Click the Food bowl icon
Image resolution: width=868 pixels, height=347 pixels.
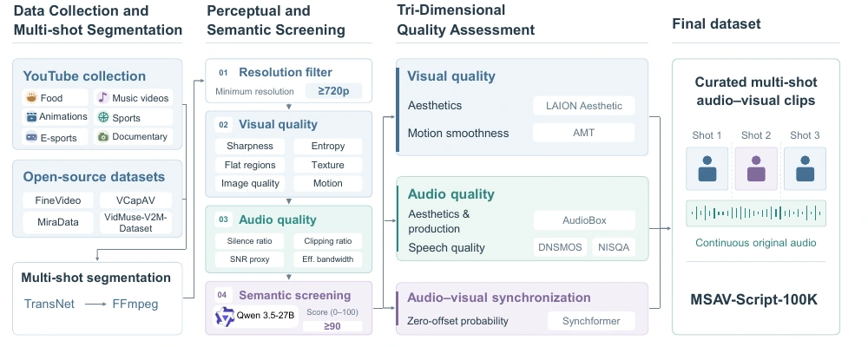(x=31, y=98)
